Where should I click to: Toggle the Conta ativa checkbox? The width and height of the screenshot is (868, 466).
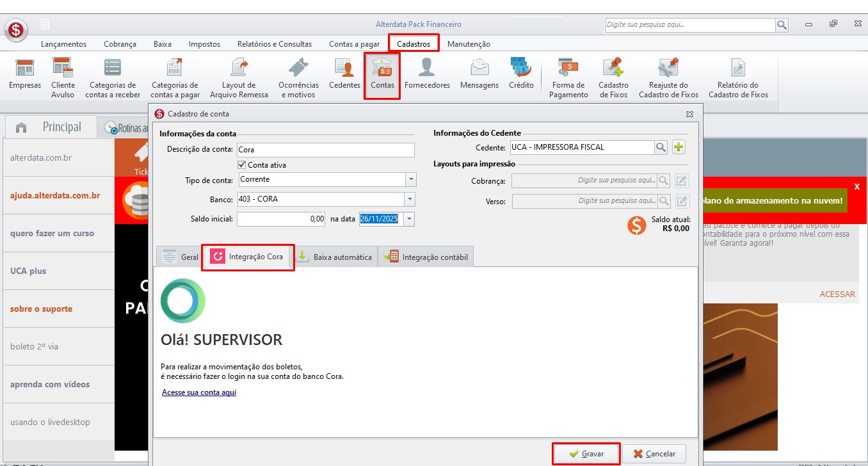coord(242,165)
